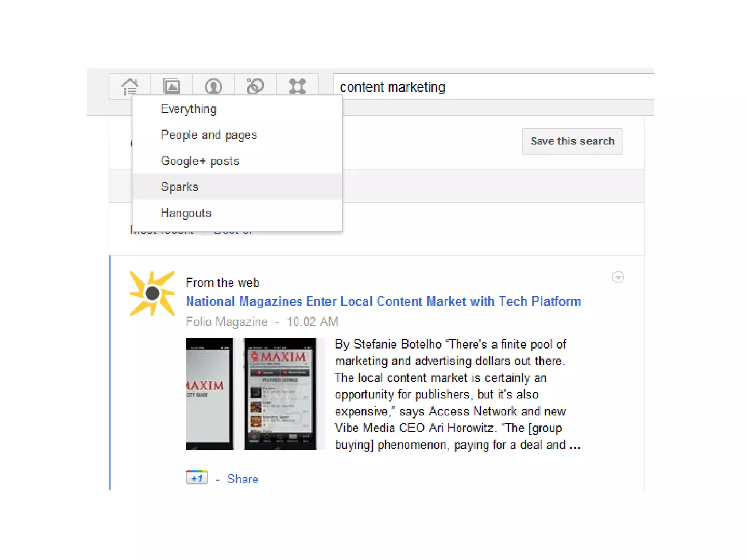This screenshot has width=747, height=560.
Task: Choose Sparks in the filter dropdown
Action: 179,187
